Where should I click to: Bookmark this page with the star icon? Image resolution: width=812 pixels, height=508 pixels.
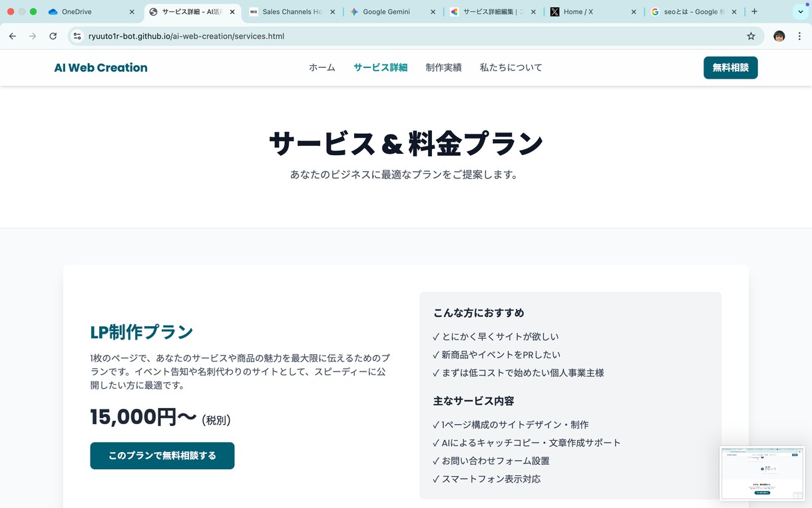coord(751,36)
